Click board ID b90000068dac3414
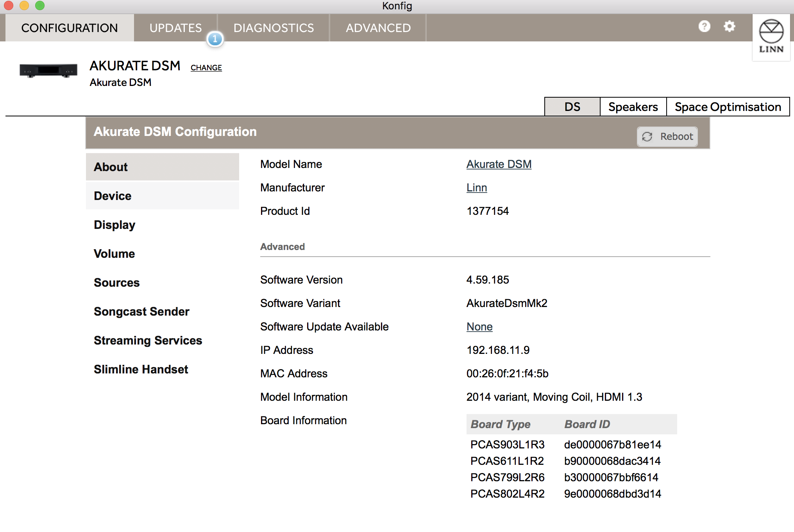 point(612,461)
